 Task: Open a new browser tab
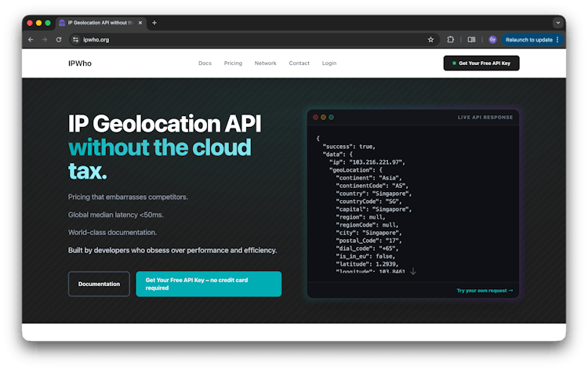(x=154, y=23)
